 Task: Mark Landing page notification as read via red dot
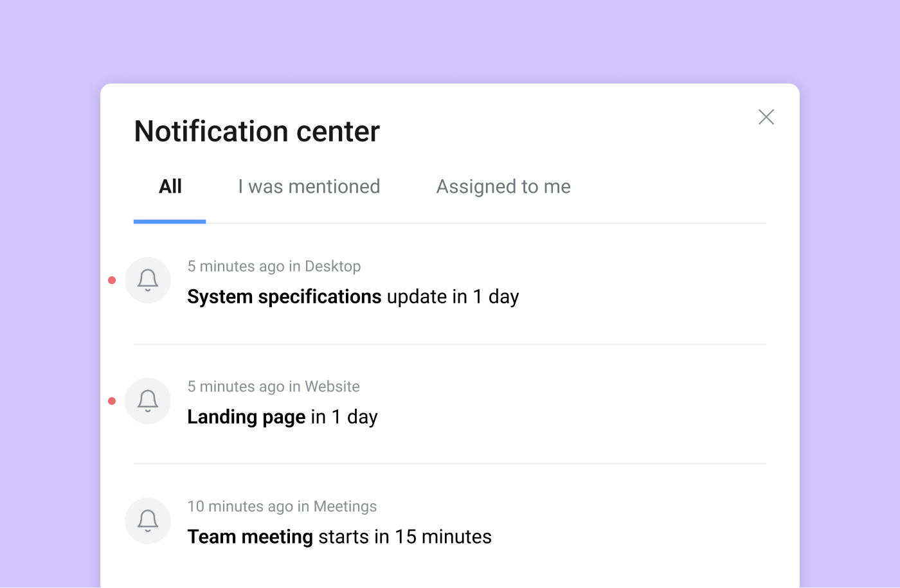[112, 400]
